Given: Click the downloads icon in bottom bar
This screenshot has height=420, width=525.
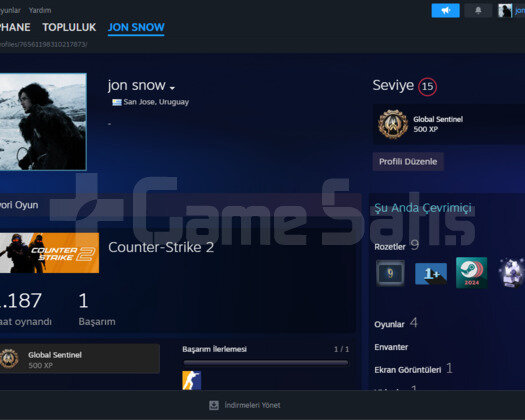Looking at the screenshot, I should tap(214, 405).
